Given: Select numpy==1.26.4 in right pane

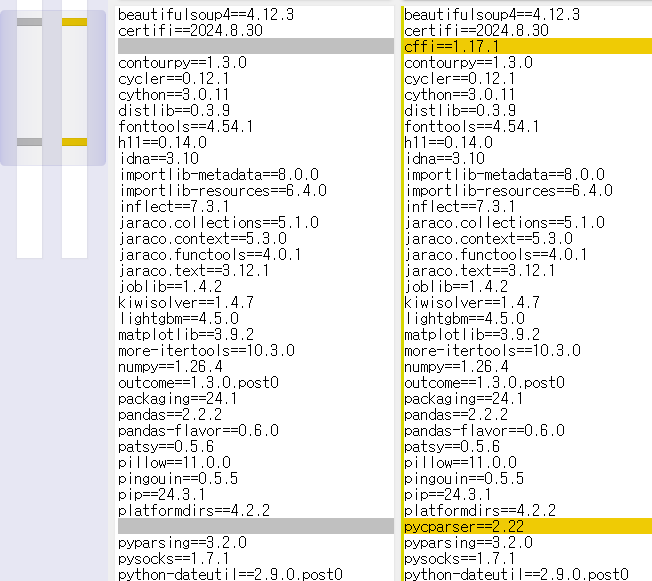Looking at the screenshot, I should pos(457,366).
